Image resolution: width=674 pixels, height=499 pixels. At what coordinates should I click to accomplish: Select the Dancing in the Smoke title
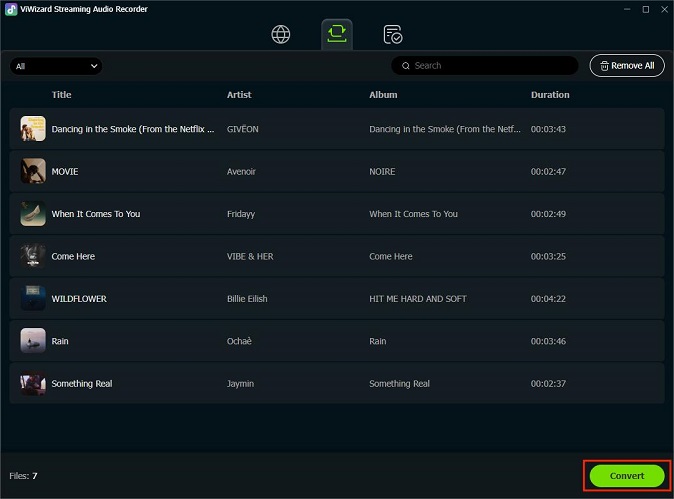point(133,129)
